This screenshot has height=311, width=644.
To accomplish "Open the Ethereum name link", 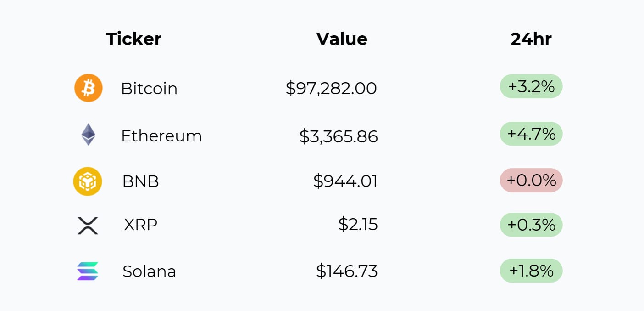I will pyautogui.click(x=161, y=136).
